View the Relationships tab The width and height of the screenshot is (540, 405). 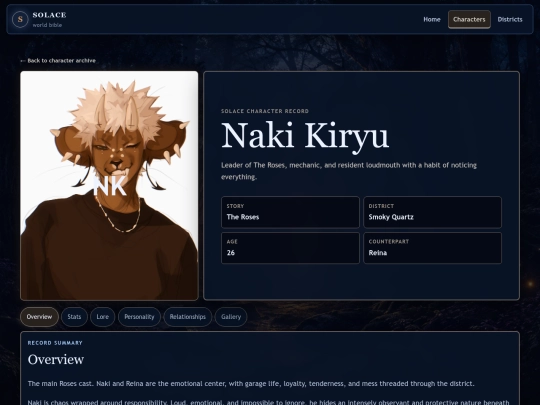click(188, 316)
